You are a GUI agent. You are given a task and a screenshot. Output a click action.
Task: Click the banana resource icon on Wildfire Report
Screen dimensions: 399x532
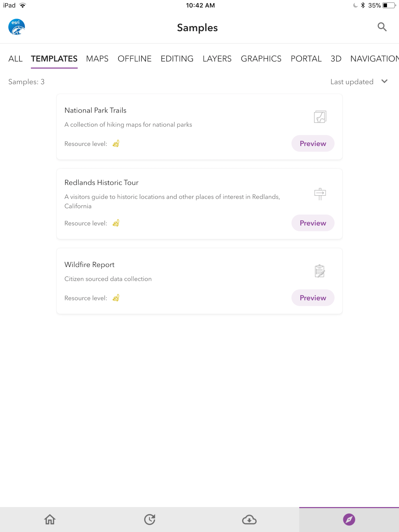point(116,298)
